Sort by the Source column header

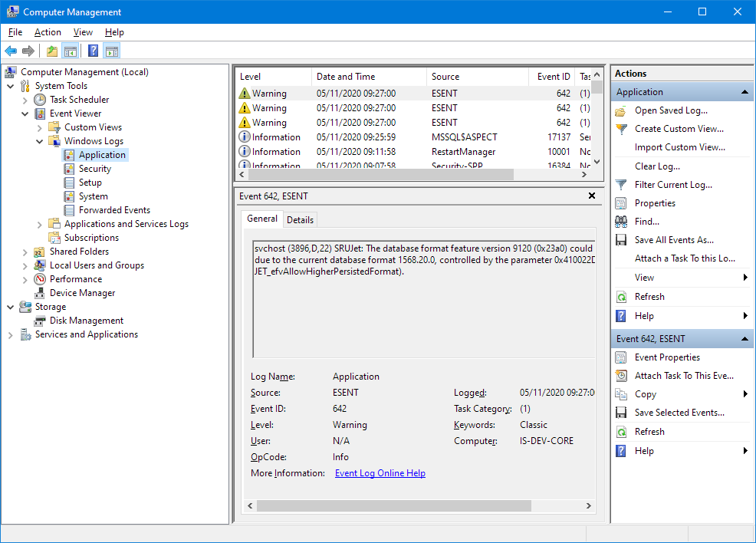pos(478,77)
